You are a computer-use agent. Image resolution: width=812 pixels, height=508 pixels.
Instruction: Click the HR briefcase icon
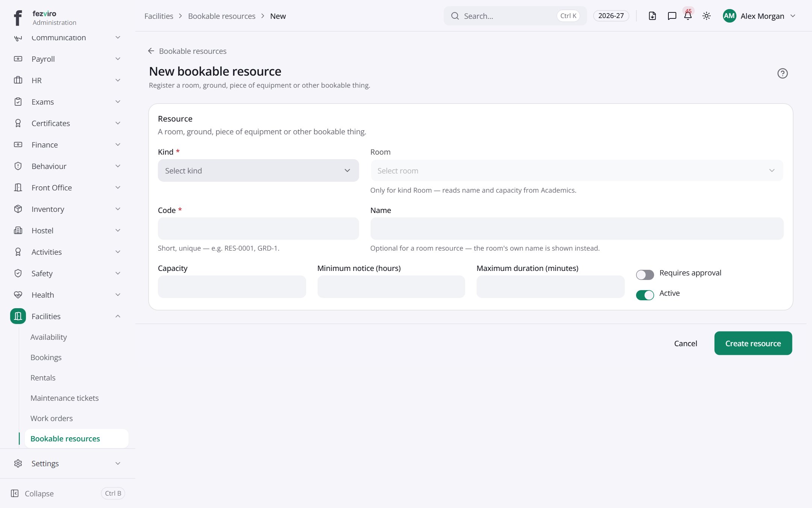(18, 80)
